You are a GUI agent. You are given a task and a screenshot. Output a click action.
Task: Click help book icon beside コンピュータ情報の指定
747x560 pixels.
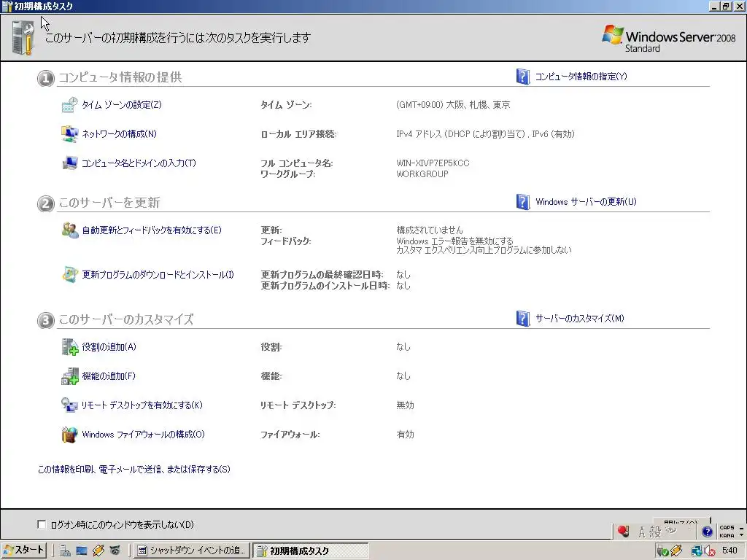[523, 76]
